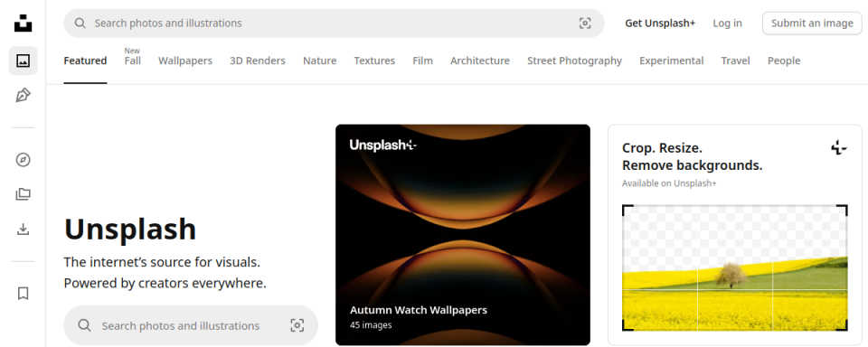The image size is (868, 347).
Task: Click the yellow field crop preview image
Action: point(734,267)
